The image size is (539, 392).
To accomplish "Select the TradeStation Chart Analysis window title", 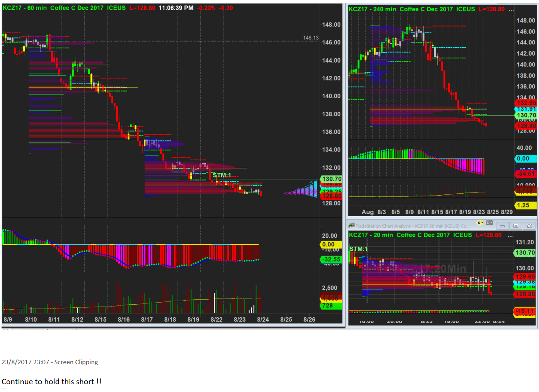I will 413,226.
